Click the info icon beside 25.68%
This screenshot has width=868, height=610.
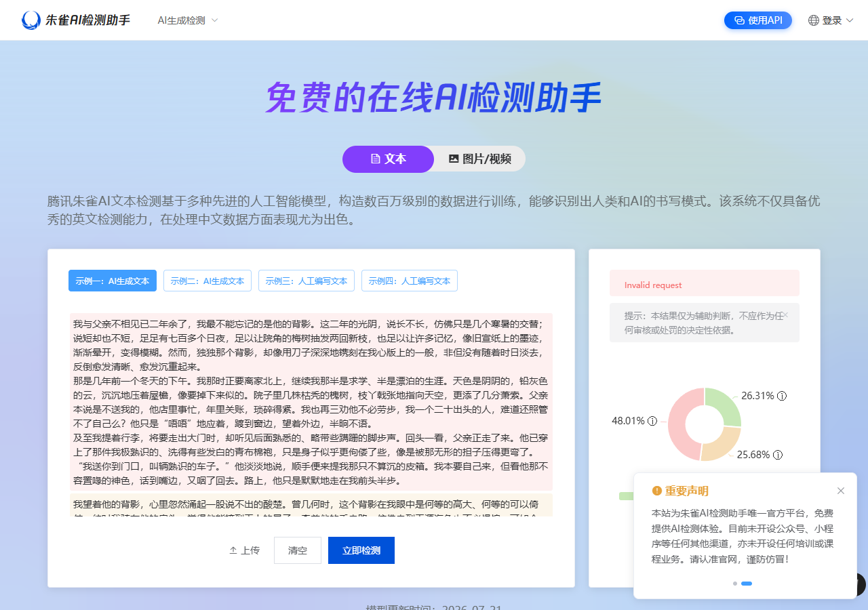778,455
